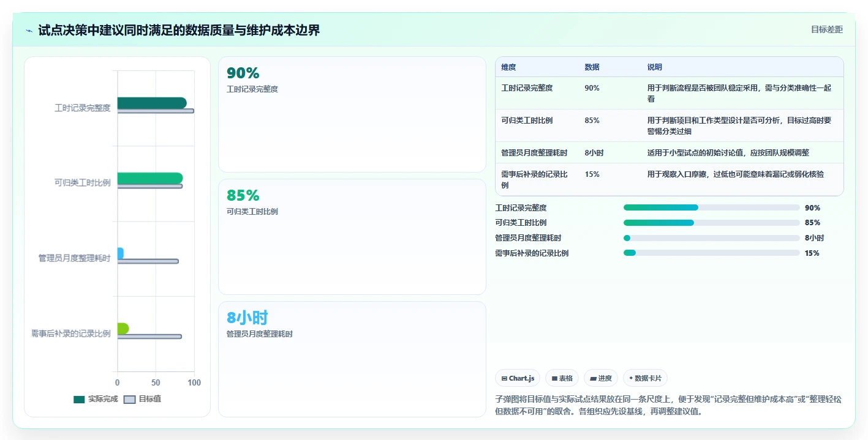Click the description starting 用于判断项目和工作类型设计

point(739,125)
